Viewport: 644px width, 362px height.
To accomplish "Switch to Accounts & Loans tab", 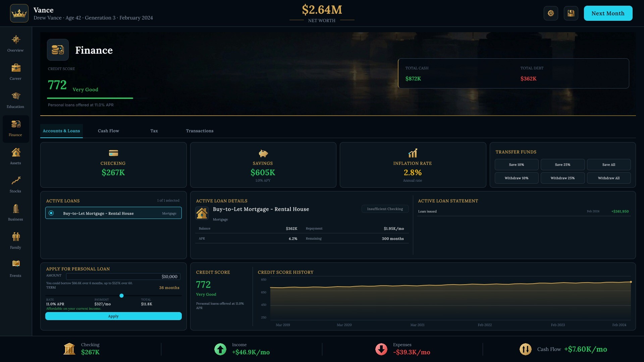I will coord(61,131).
